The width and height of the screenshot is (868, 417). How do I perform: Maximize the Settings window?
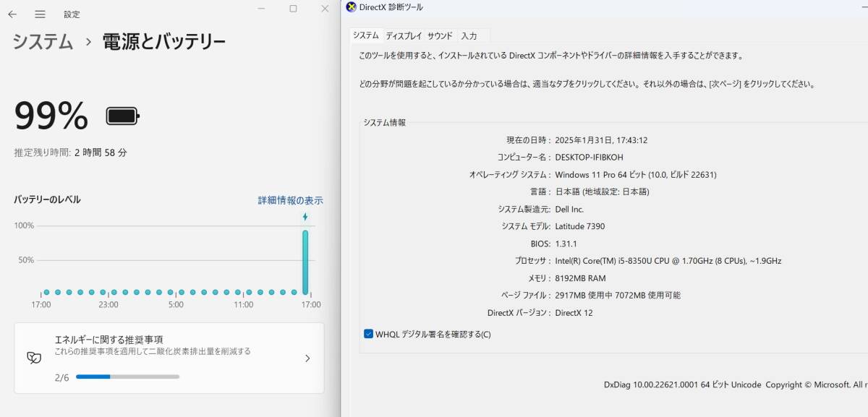(x=293, y=9)
